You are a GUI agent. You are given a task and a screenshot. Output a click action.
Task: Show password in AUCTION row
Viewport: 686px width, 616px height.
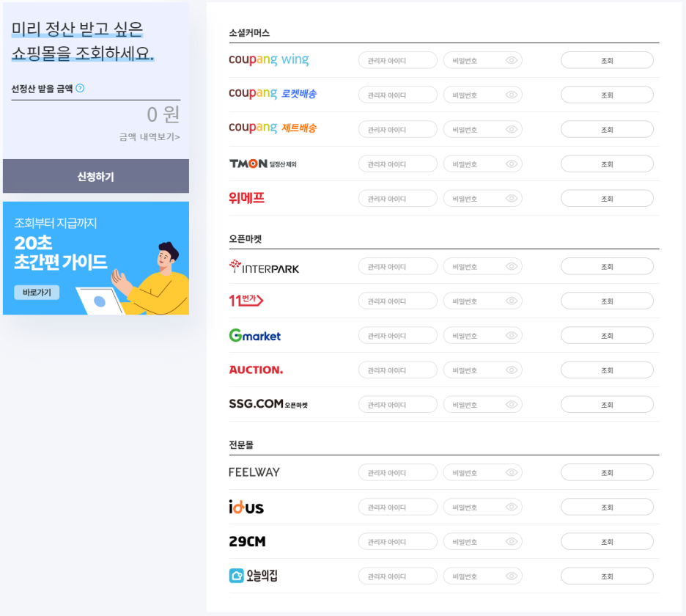512,370
